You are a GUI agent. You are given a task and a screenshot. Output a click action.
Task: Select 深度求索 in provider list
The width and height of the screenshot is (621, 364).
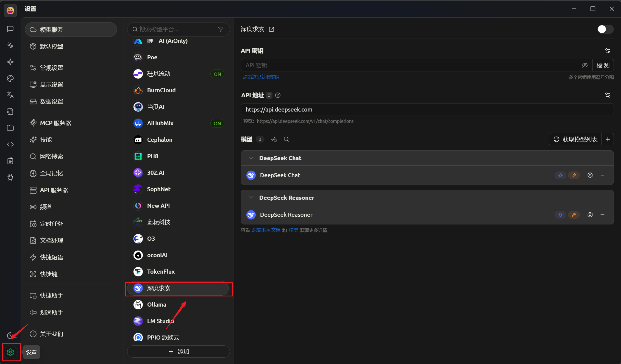click(179, 288)
